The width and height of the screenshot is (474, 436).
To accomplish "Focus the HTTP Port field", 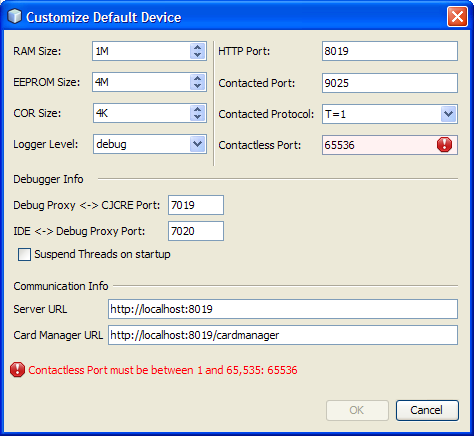I will coord(390,51).
